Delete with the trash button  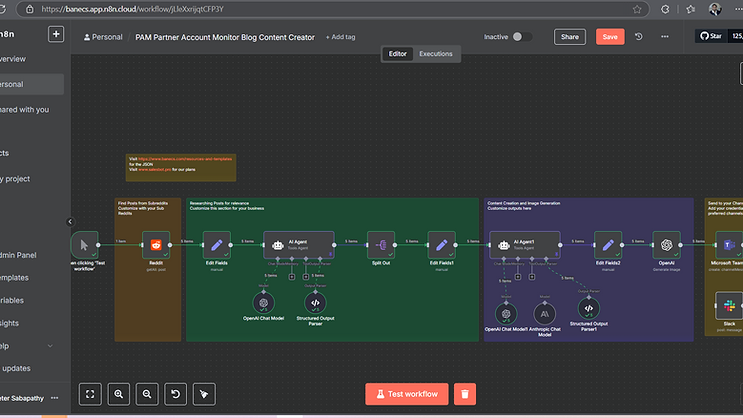click(x=465, y=394)
